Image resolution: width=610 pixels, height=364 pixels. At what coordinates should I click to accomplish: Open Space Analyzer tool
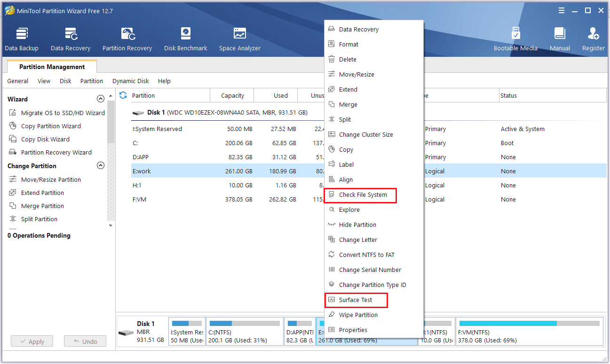point(240,39)
